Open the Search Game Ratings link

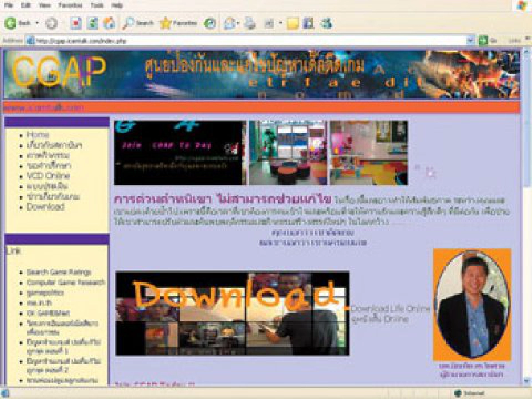click(x=59, y=272)
